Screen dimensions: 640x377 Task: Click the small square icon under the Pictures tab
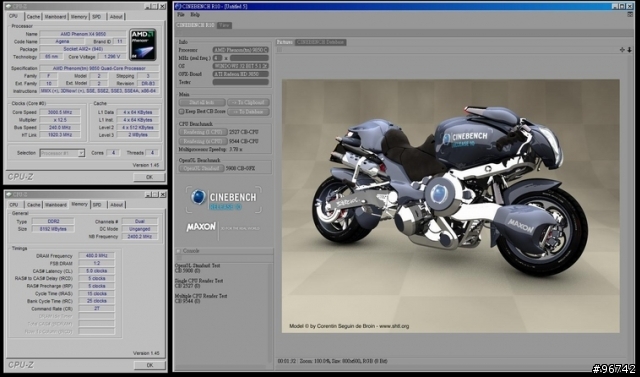coord(280,50)
